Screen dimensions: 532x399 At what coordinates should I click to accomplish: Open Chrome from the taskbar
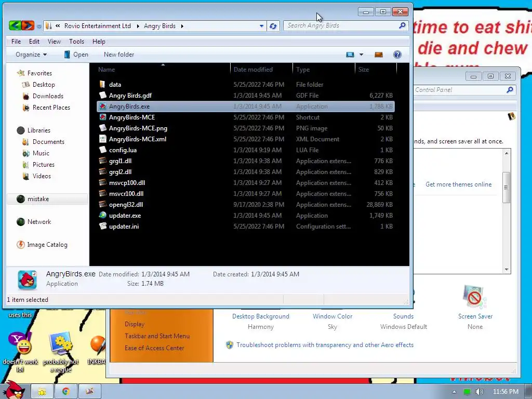[x=66, y=391]
